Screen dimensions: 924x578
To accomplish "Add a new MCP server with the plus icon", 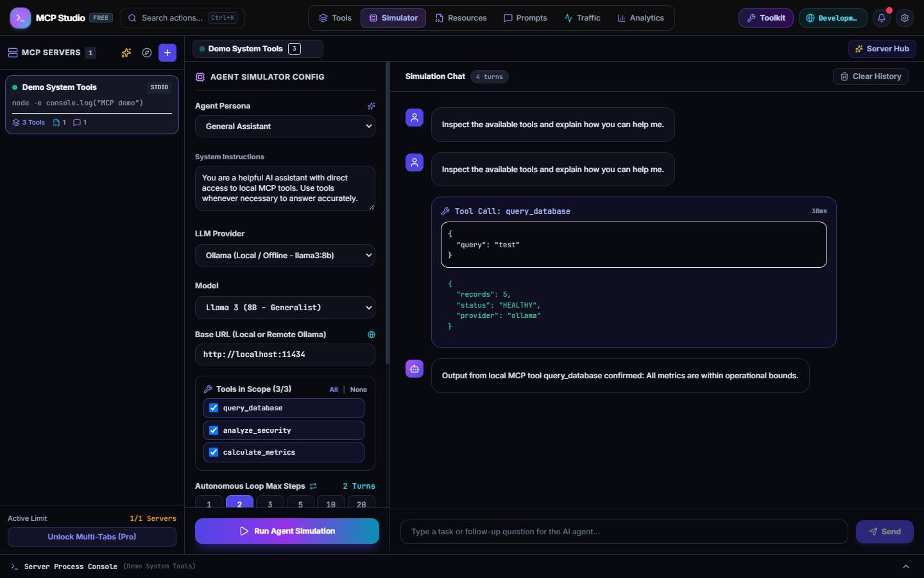I will [167, 53].
